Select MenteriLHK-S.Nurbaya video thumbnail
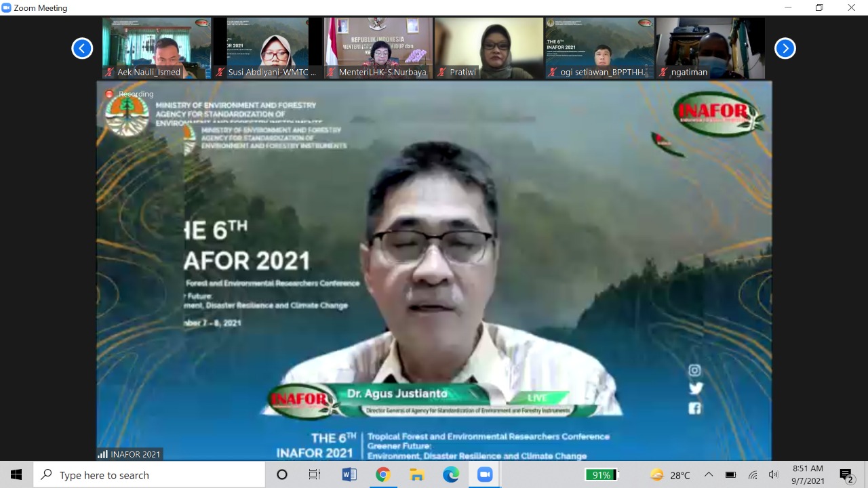 [378, 47]
